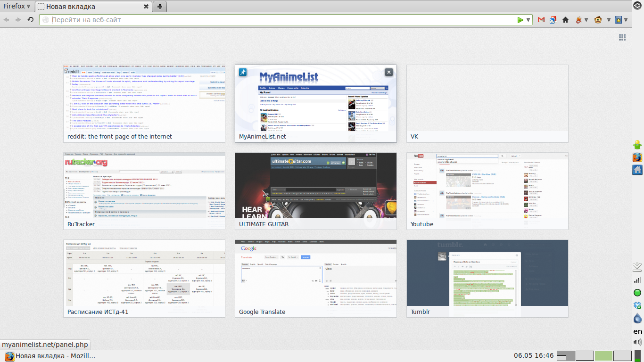The image size is (644, 362).
Task: Click the green messenger buddy panel icon
Action: pos(637,144)
